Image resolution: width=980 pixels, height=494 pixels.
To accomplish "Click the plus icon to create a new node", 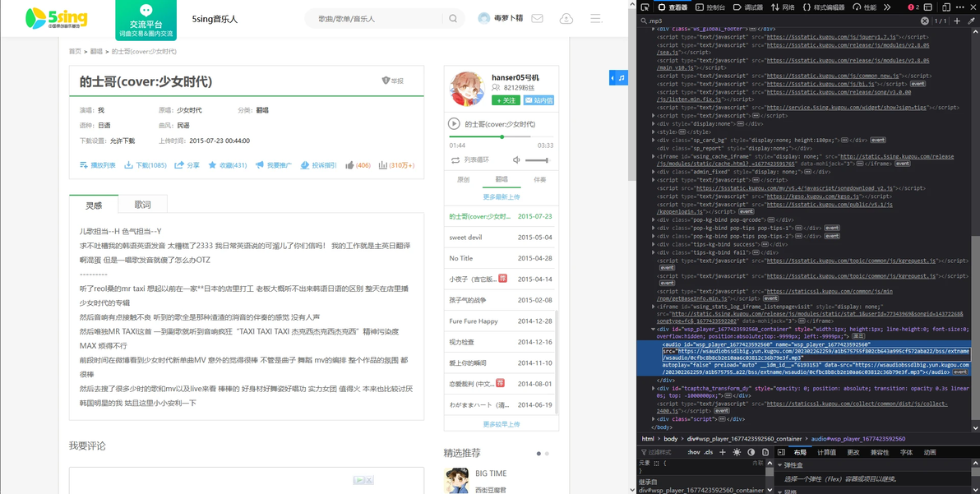I will tap(957, 21).
